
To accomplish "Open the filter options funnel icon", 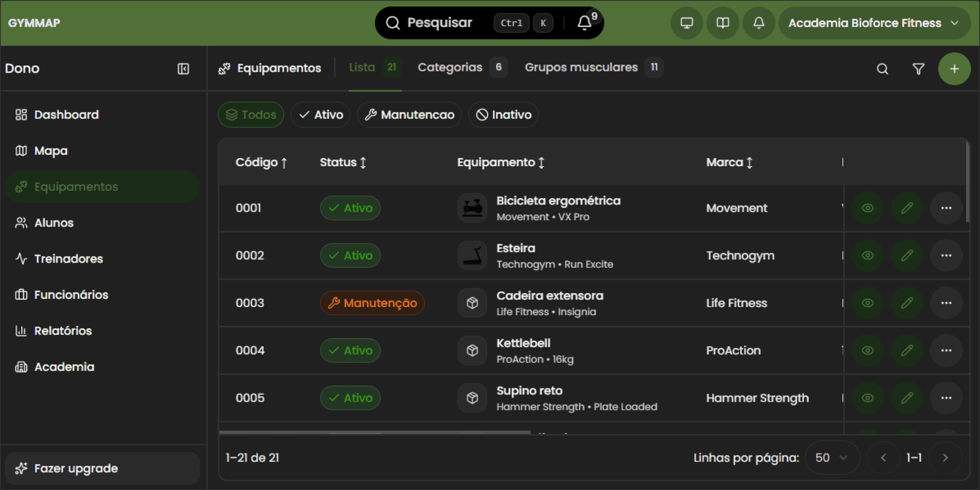I will point(918,69).
